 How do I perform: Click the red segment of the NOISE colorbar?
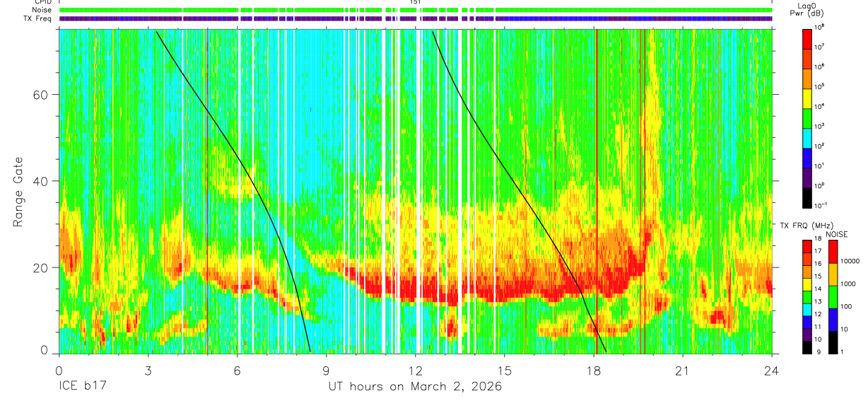pyautogui.click(x=833, y=252)
